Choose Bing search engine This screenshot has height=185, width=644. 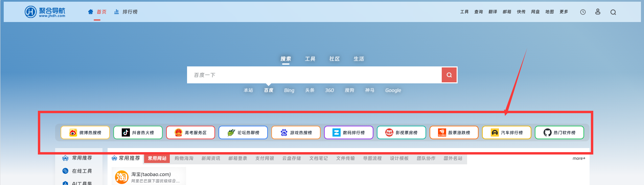[289, 90]
